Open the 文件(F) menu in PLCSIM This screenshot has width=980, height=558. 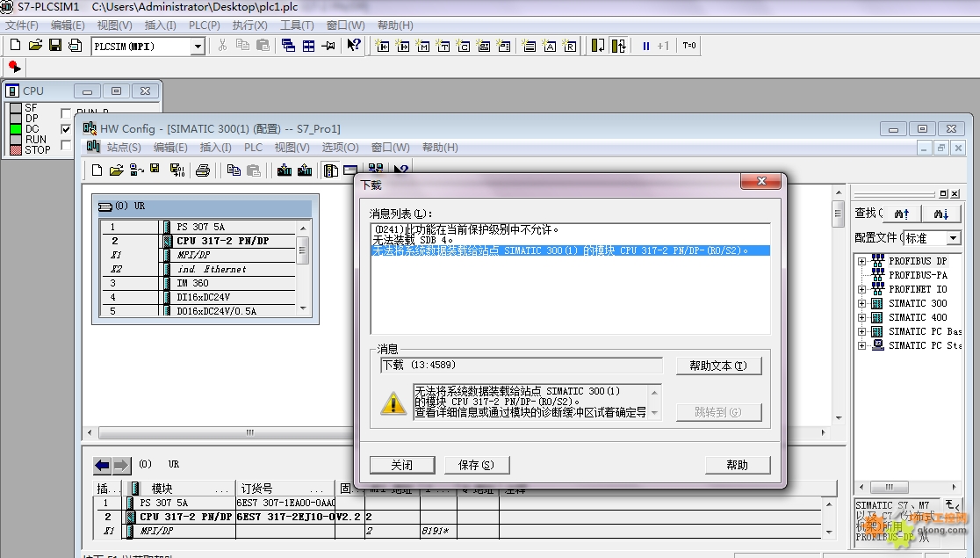22,25
